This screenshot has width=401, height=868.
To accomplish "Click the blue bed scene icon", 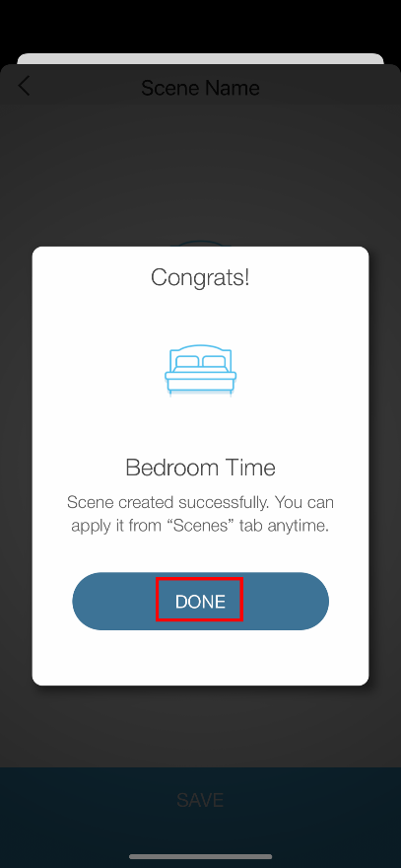I will (200, 370).
